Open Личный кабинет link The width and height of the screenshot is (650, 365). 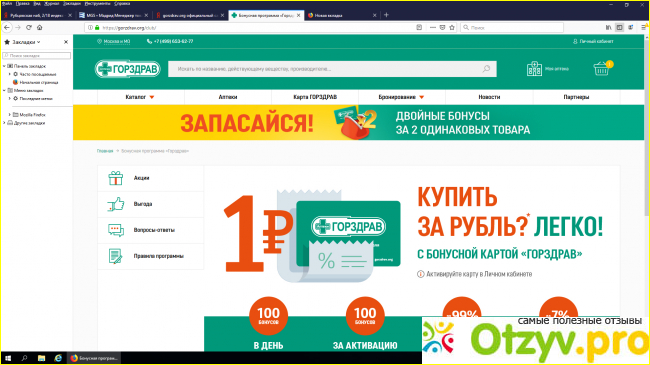(x=593, y=41)
